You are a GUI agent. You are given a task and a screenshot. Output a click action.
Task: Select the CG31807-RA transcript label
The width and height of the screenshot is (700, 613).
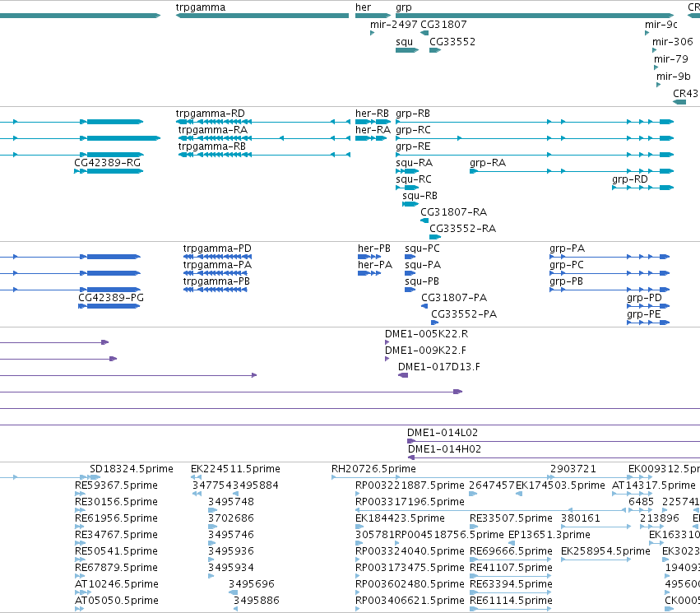point(453,212)
